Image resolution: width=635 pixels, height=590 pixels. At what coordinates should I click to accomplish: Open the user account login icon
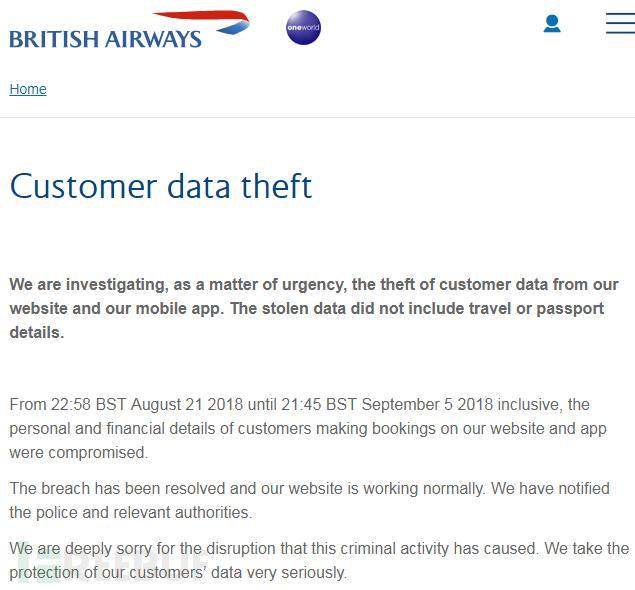[552, 24]
